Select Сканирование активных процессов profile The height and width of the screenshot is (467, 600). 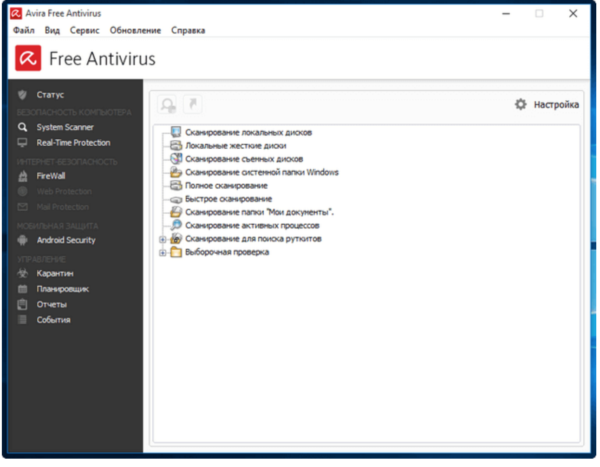(x=252, y=225)
